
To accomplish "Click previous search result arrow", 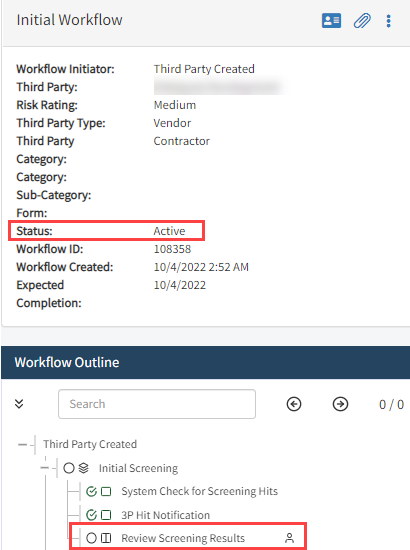I will tap(294, 404).
